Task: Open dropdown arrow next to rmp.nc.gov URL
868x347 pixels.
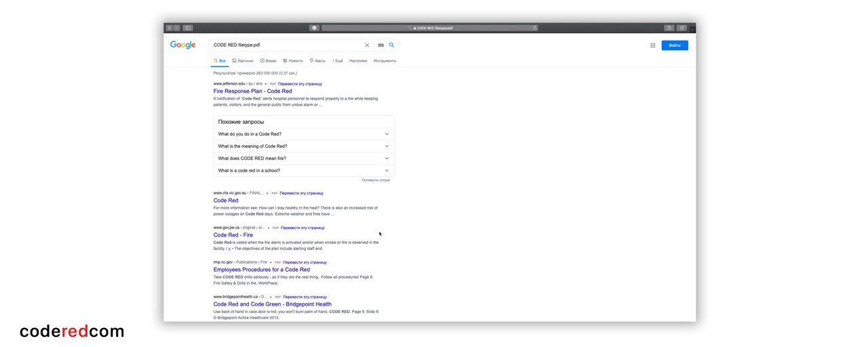Action: [x=271, y=262]
